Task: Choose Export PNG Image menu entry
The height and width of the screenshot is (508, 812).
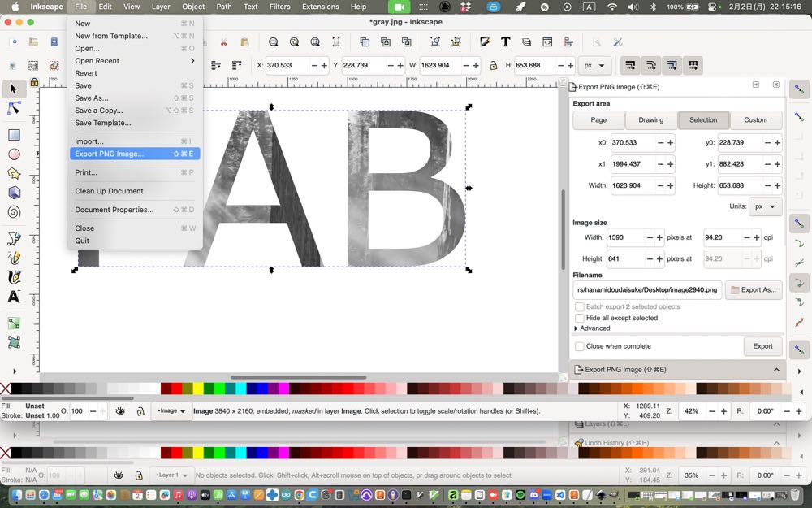Action: tap(135, 154)
